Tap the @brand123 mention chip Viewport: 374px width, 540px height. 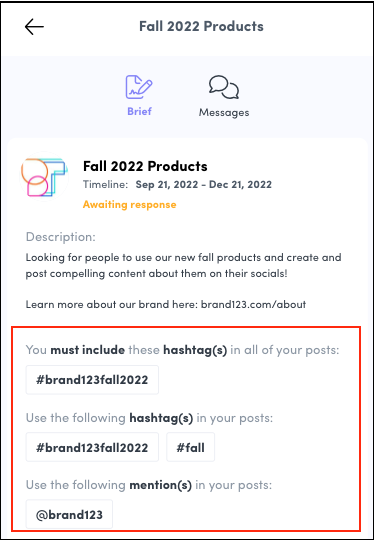[69, 515]
